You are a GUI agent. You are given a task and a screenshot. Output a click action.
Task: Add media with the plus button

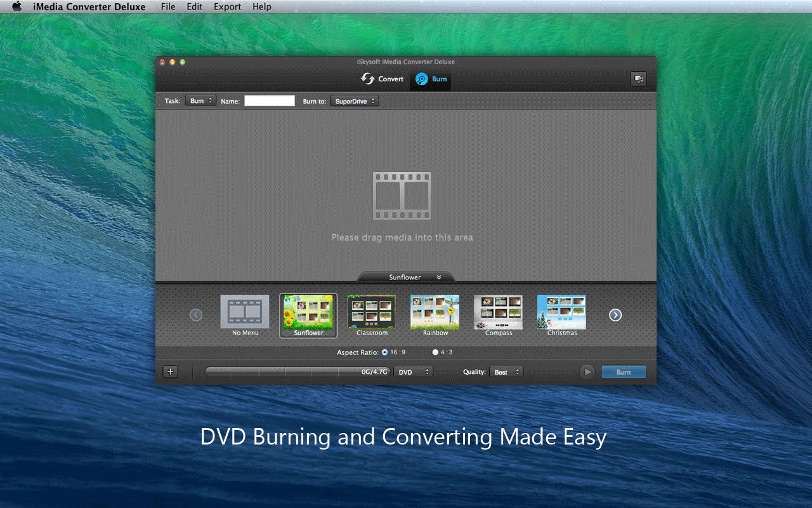(170, 371)
